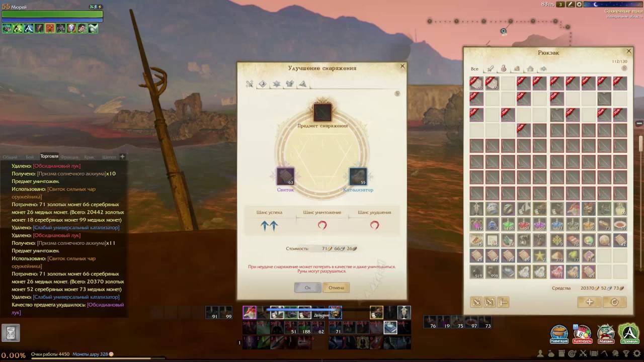This screenshot has width=644, height=362.
Task: Click the '[Призма солнечного аккиума]x10' chat link
Action: 76,173
